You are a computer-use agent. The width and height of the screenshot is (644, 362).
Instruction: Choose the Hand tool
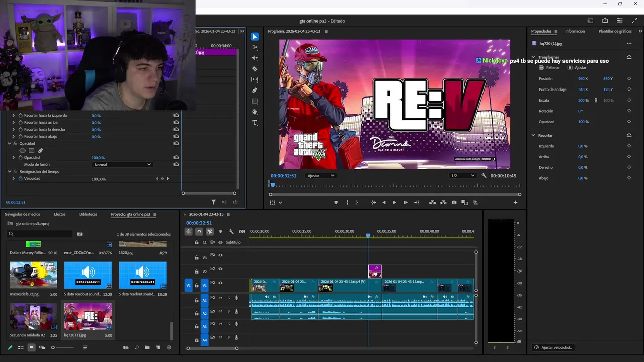(x=255, y=112)
